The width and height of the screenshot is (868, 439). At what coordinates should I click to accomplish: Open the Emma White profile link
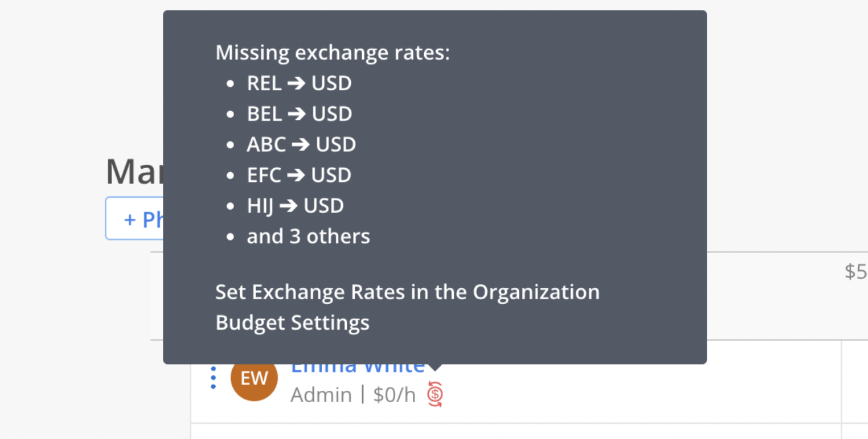tap(358, 366)
